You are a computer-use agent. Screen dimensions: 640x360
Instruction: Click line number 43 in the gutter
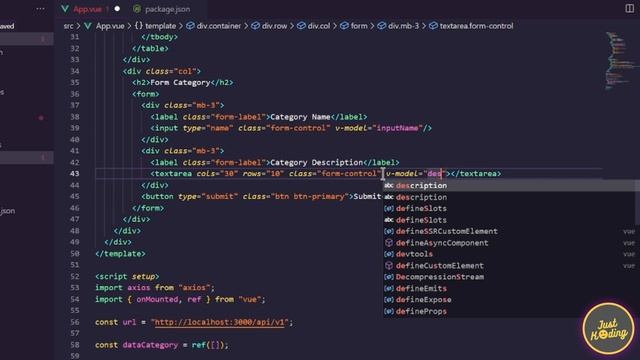(x=74, y=173)
